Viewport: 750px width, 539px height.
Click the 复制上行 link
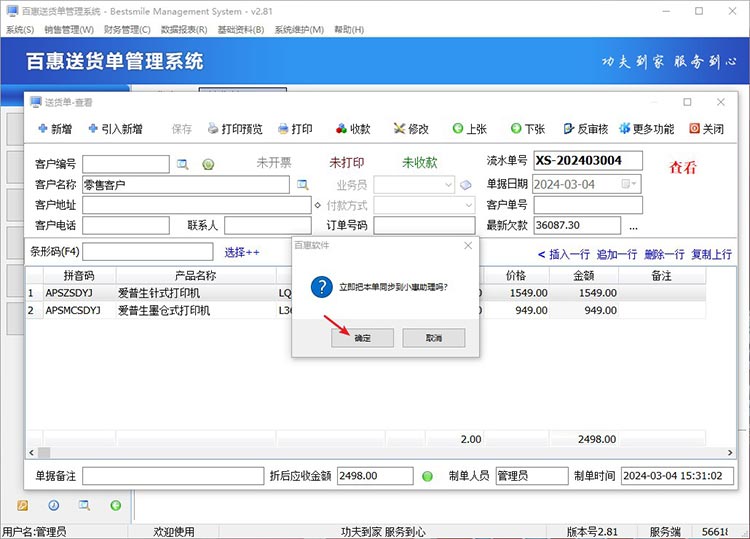tap(711, 254)
